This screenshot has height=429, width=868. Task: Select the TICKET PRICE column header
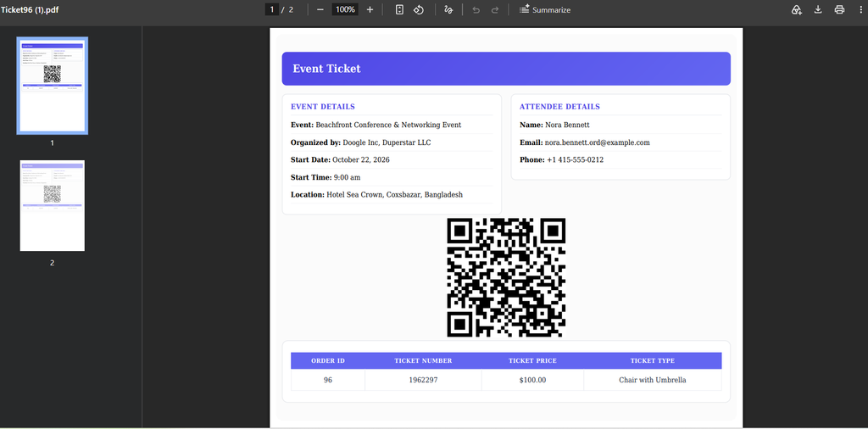click(532, 361)
